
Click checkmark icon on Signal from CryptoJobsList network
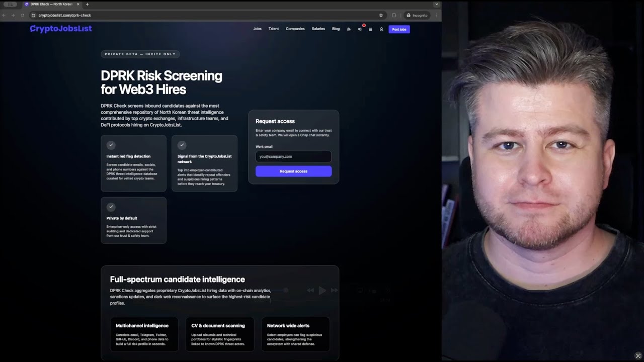(182, 145)
